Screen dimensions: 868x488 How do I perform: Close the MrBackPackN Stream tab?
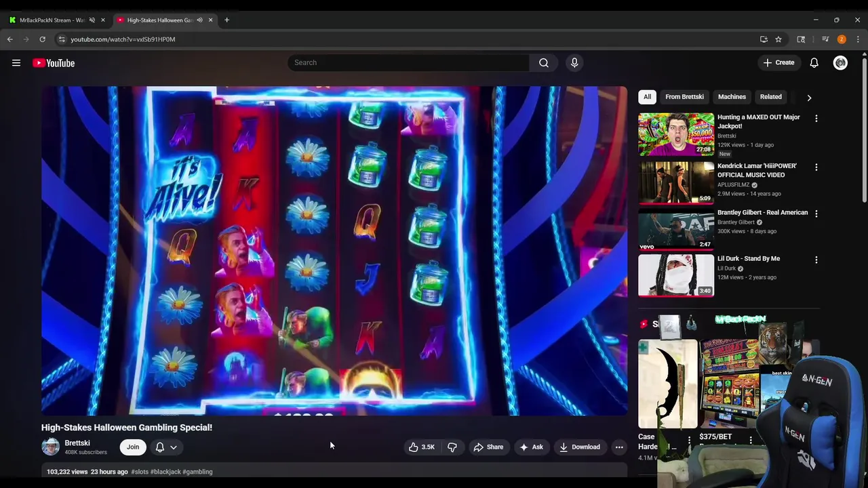103,20
